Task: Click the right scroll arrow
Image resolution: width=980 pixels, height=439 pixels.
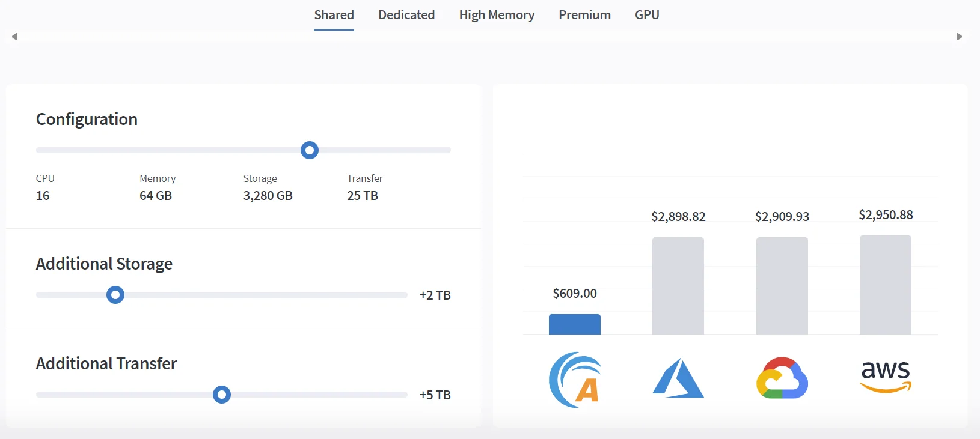Action: coord(960,37)
